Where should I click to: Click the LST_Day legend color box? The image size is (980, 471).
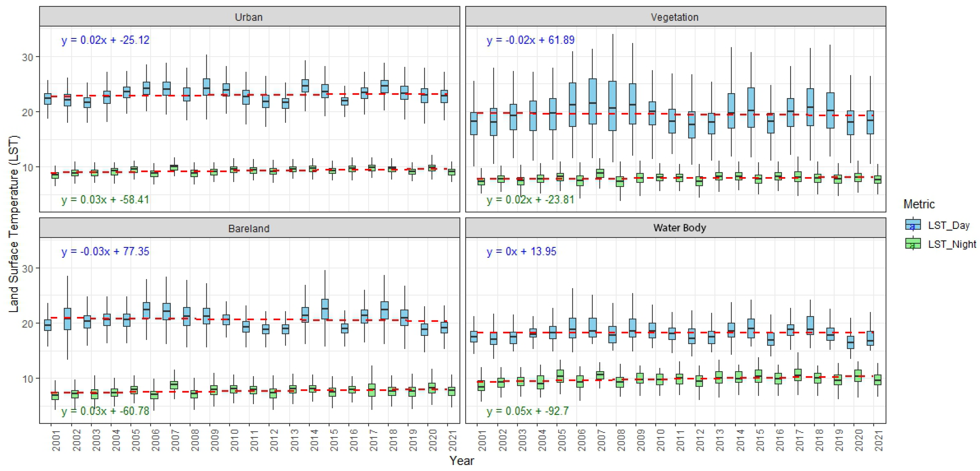[x=913, y=225]
